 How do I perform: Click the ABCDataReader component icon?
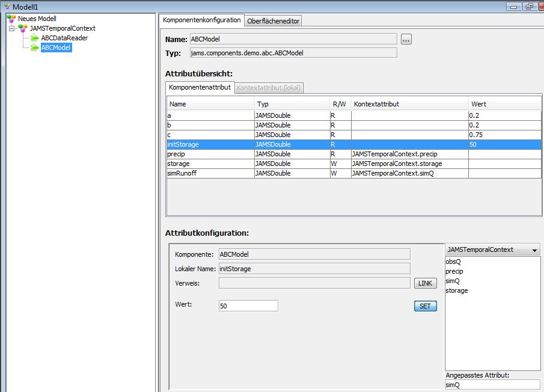[x=35, y=38]
